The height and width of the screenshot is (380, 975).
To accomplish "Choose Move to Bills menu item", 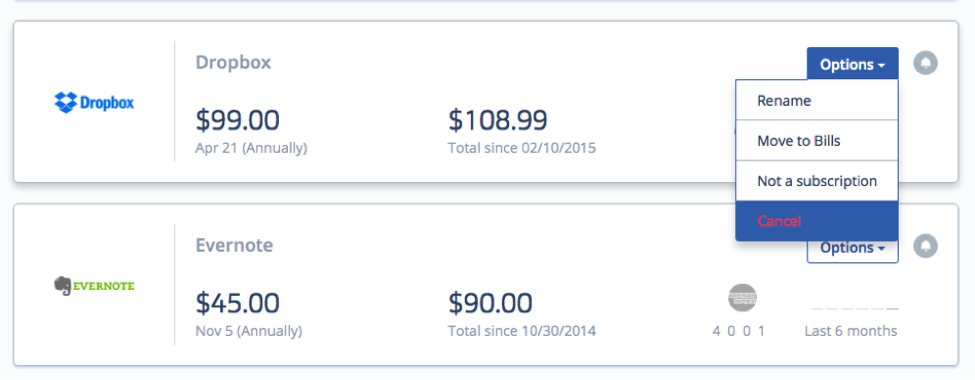I will (x=817, y=141).
